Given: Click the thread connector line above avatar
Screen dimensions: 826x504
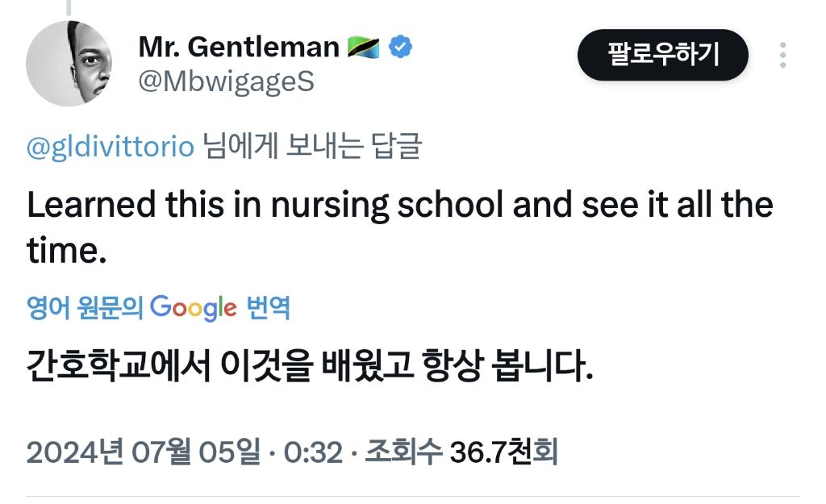Looking at the screenshot, I should [69, 7].
